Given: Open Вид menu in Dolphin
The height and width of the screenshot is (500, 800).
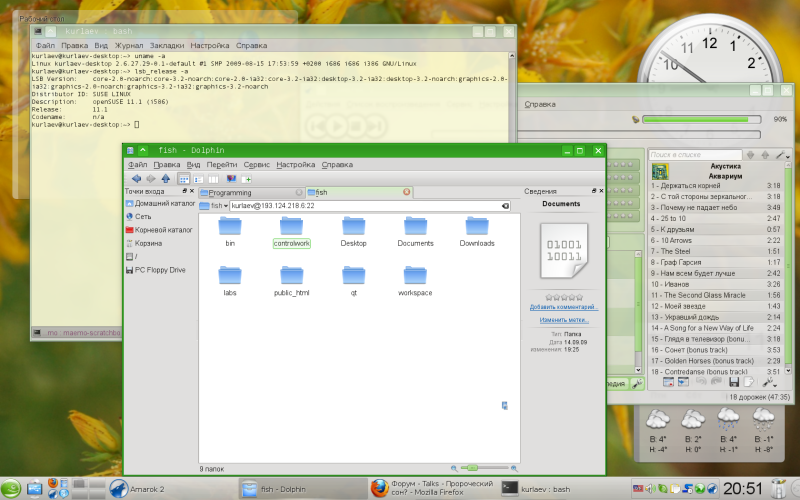Looking at the screenshot, I should pyautogui.click(x=193, y=165).
